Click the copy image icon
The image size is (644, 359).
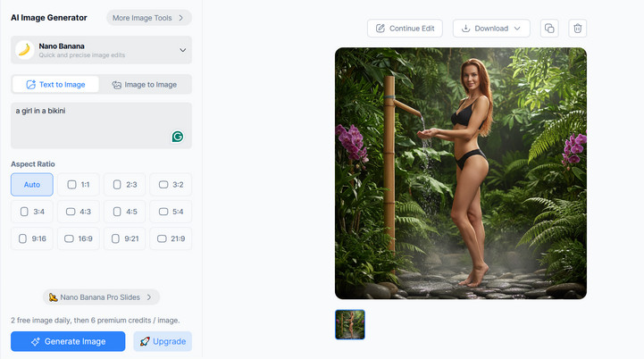tap(549, 29)
